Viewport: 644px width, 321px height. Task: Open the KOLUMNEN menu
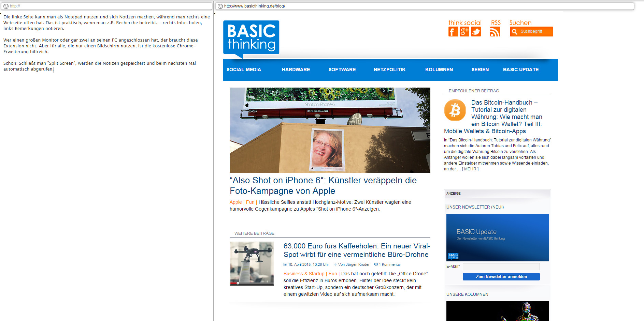click(x=439, y=70)
